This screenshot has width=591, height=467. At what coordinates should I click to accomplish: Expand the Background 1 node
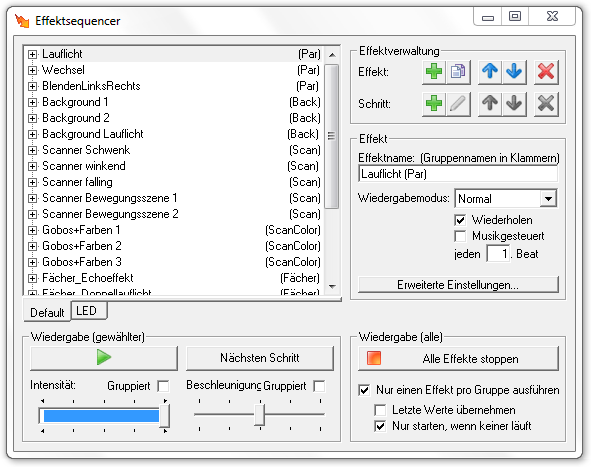tap(33, 102)
